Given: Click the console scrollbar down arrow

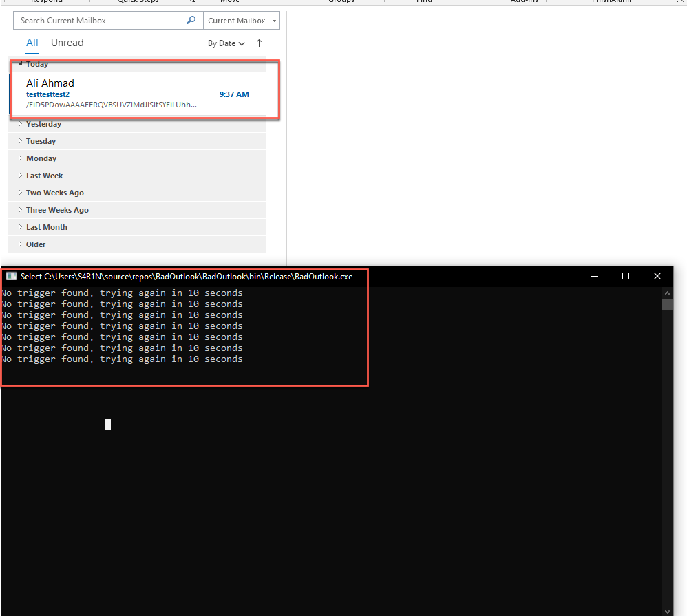Looking at the screenshot, I should (x=667, y=610).
